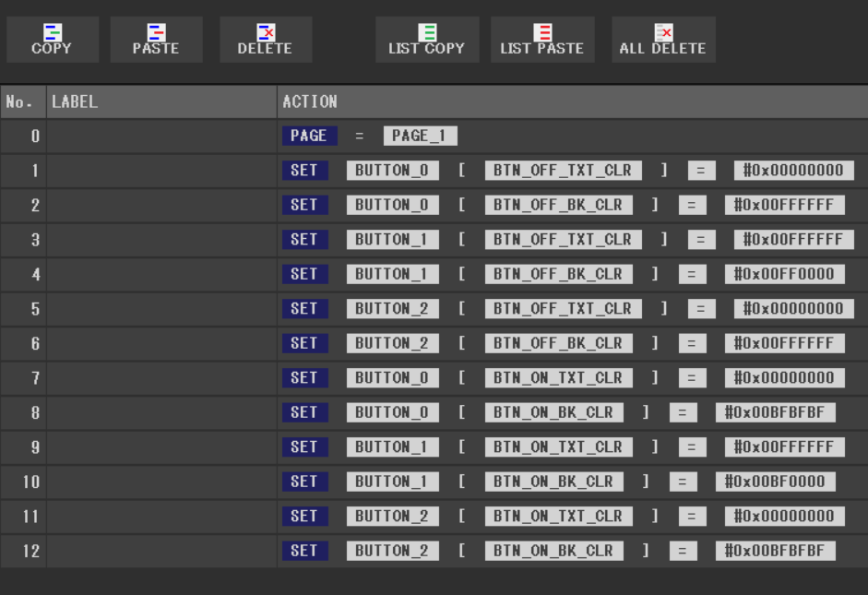Click the equals operator in row 5
The width and height of the screenshot is (868, 595).
pos(701,309)
